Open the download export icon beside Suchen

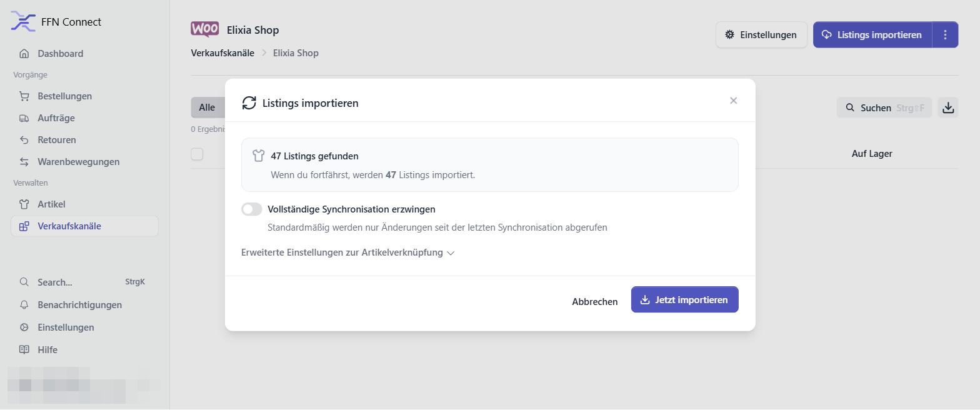pos(948,107)
